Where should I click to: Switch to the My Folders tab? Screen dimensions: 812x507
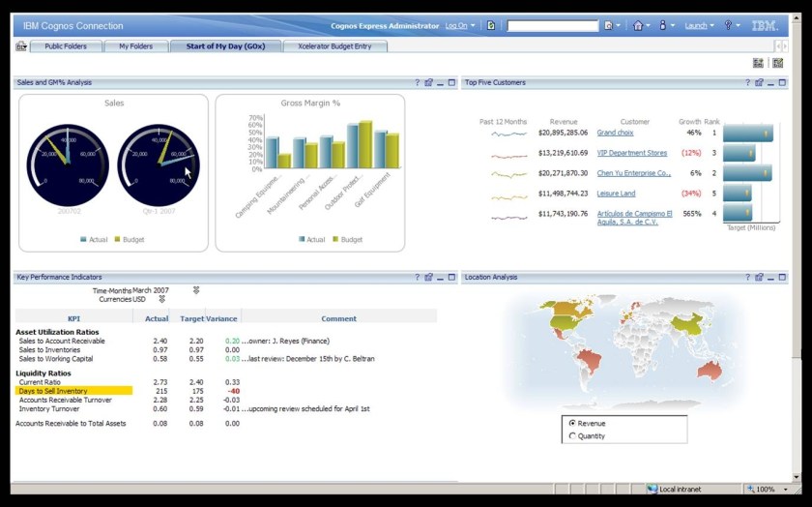pos(135,46)
